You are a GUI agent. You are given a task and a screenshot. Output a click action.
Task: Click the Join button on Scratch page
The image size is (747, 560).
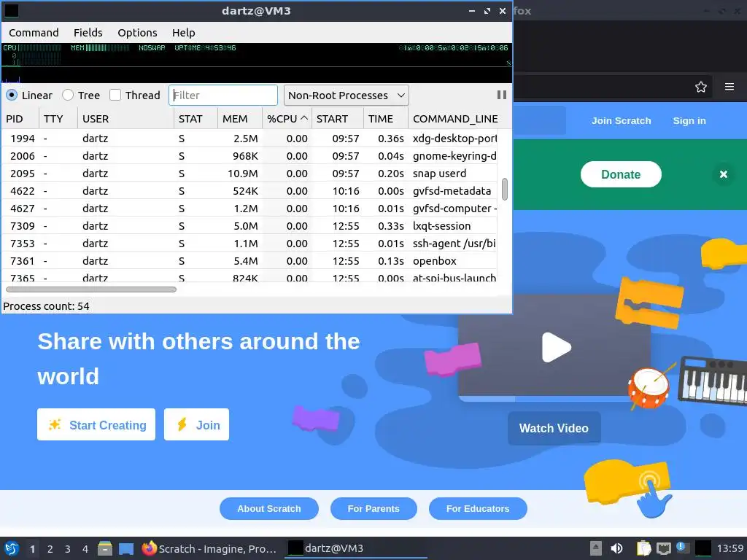[x=196, y=424]
